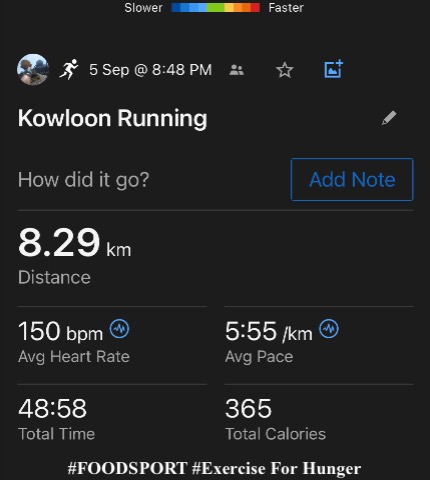430x480 pixels.
Task: Click the 8.29 km distance value
Action: tap(75, 242)
